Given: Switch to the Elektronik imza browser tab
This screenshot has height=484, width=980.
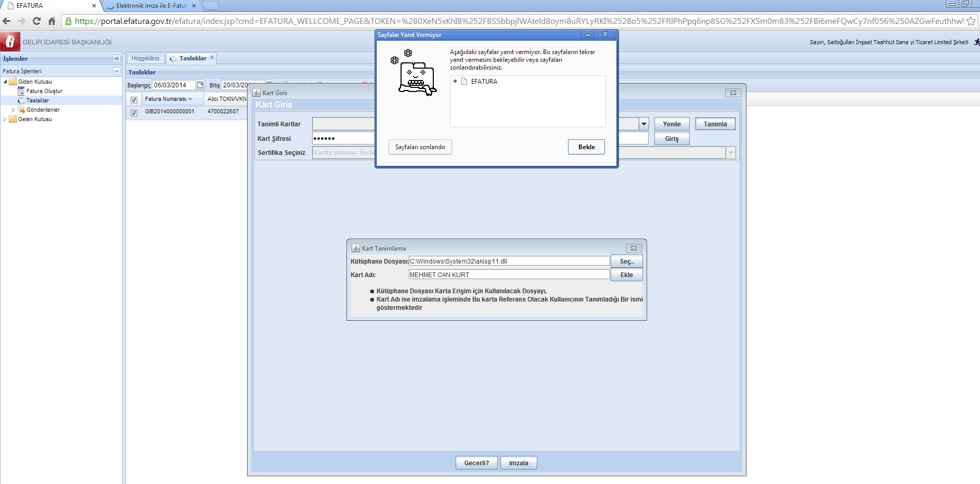Looking at the screenshot, I should [x=151, y=6].
